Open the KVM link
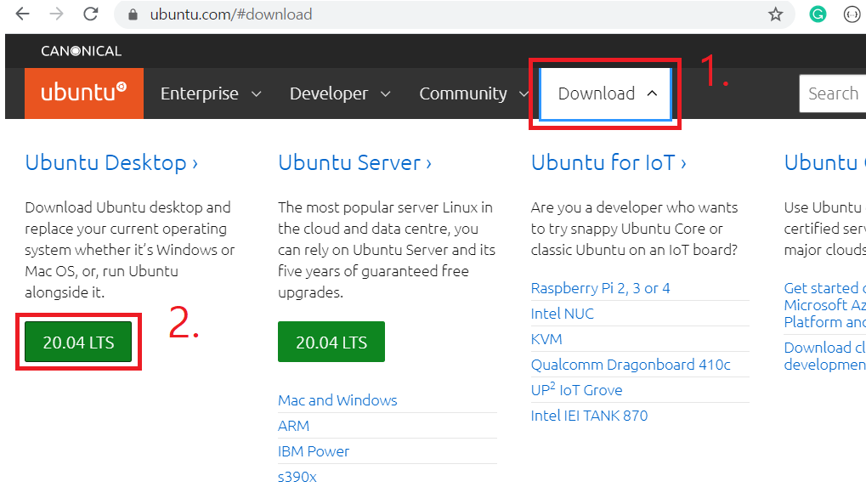 (546, 339)
